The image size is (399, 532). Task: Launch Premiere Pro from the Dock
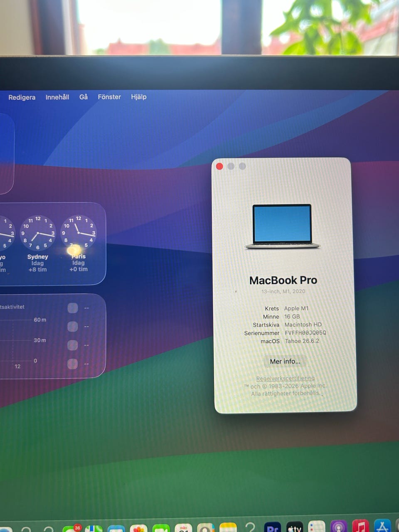[x=272, y=528]
